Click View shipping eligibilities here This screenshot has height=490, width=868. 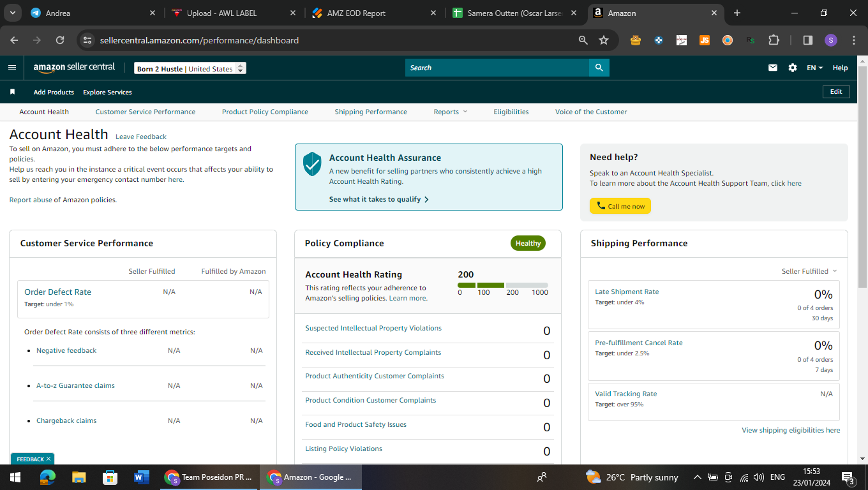click(791, 430)
